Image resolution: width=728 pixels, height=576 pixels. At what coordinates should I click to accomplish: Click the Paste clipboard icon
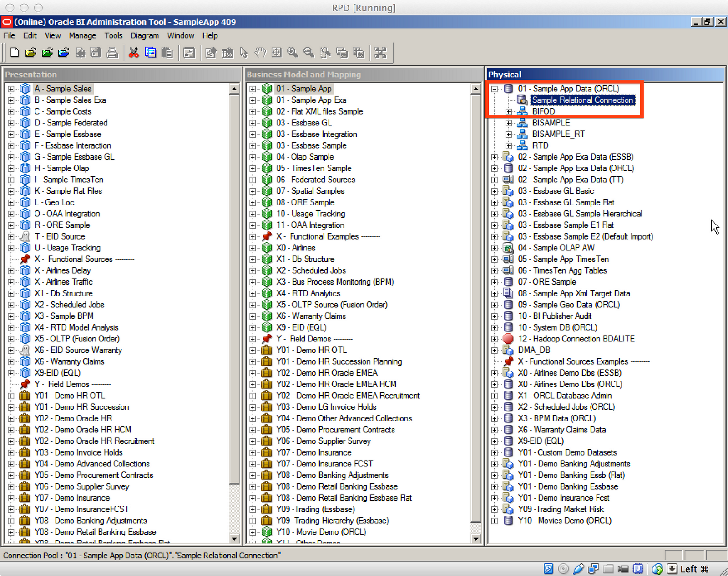(167, 53)
